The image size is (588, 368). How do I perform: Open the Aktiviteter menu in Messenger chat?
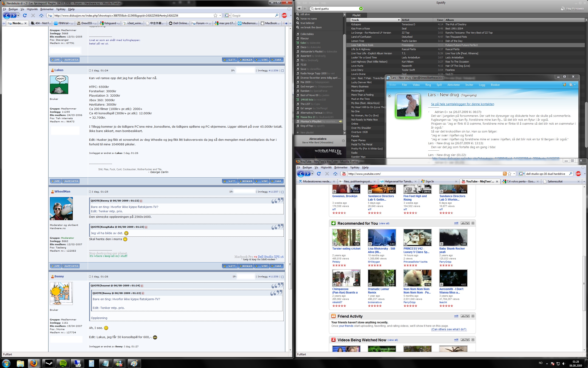pyautogui.click(x=453, y=85)
